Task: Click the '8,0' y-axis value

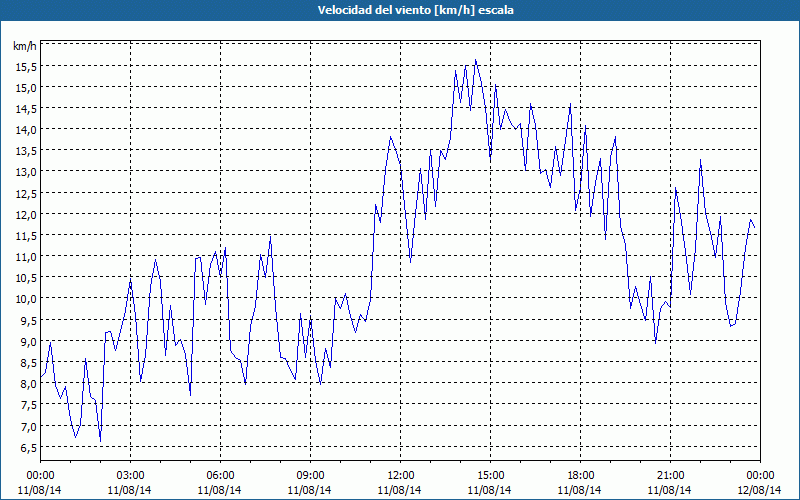Action: 29,384
